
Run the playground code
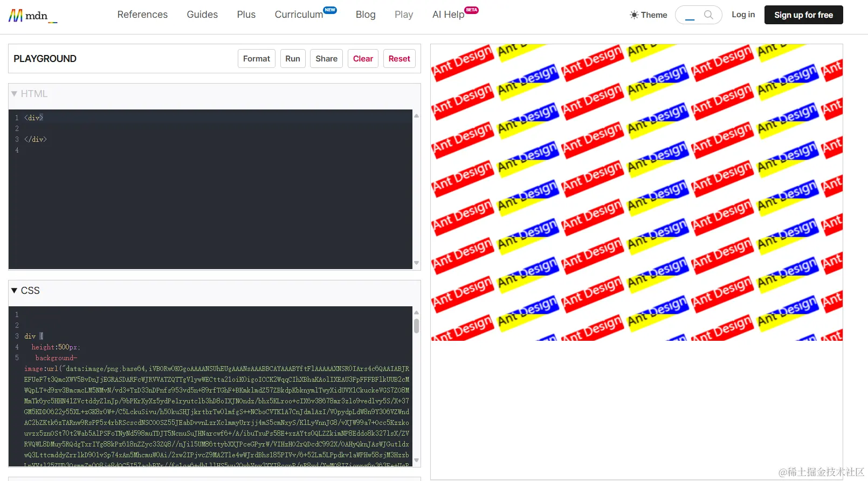coord(293,59)
